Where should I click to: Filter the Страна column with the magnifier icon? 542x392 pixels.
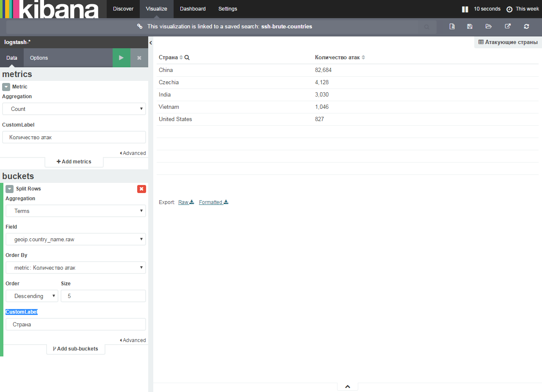pyautogui.click(x=187, y=58)
